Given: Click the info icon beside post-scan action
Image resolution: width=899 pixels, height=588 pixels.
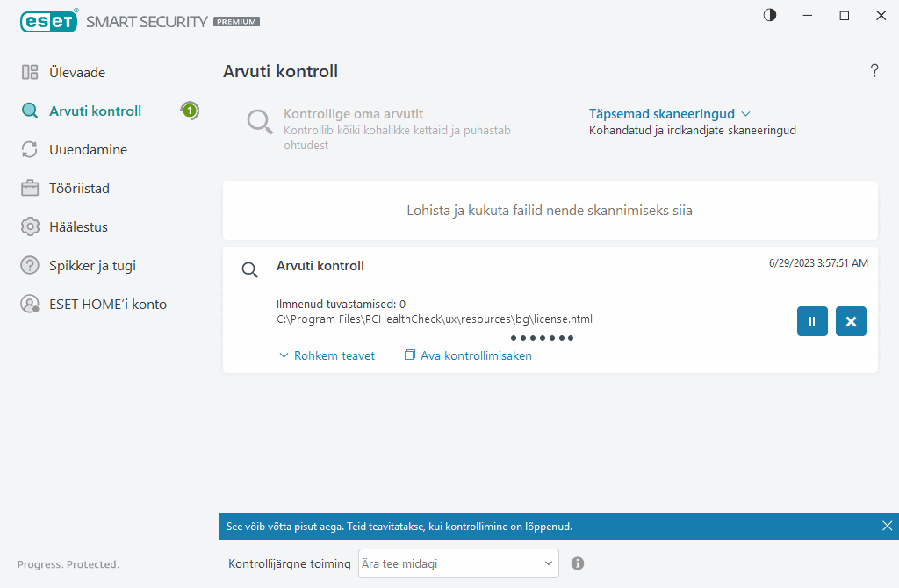Looking at the screenshot, I should coord(578,563).
